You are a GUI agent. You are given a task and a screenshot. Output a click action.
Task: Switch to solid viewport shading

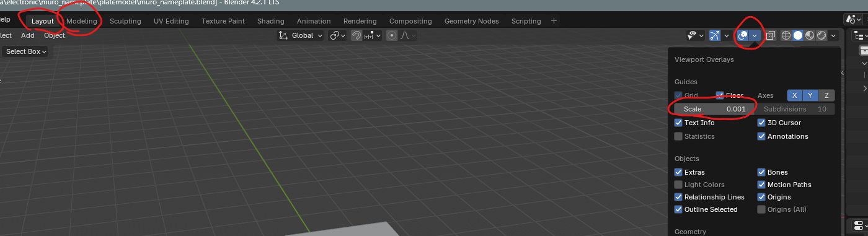[798, 35]
